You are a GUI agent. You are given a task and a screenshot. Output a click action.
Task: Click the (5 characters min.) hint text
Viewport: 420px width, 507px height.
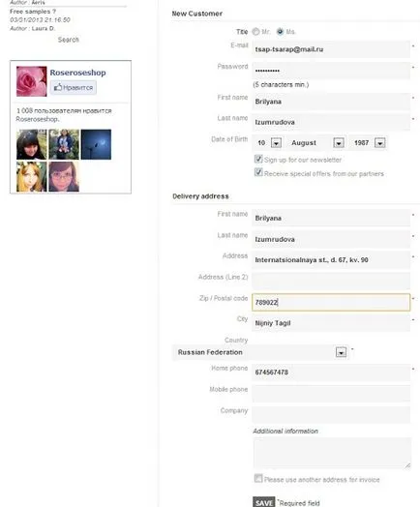[x=281, y=85]
